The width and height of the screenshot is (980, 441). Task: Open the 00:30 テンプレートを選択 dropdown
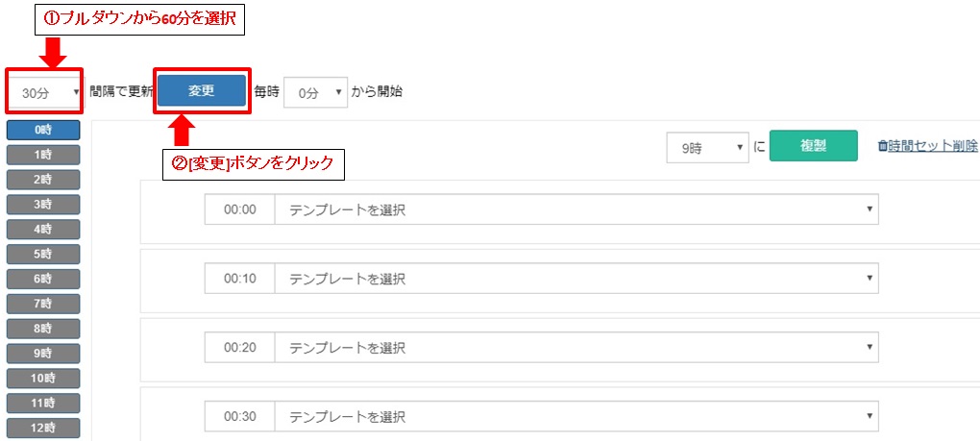click(576, 417)
